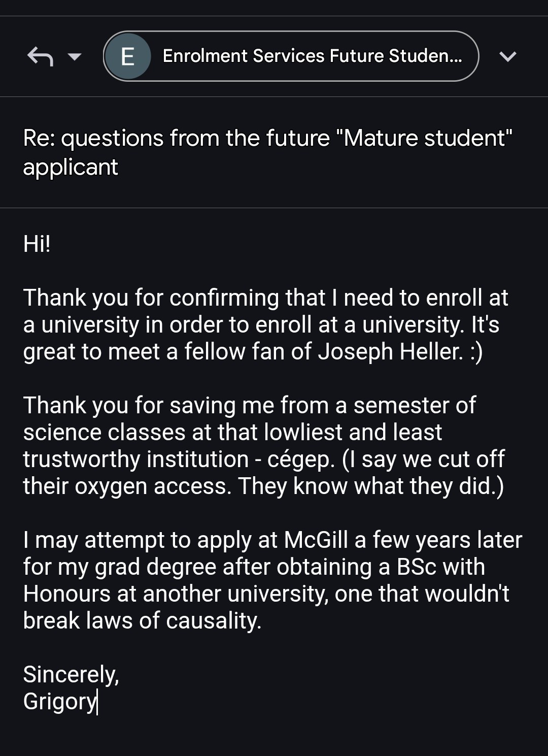Select the Enrolment Services Future Students recipient chip

[x=312, y=56]
